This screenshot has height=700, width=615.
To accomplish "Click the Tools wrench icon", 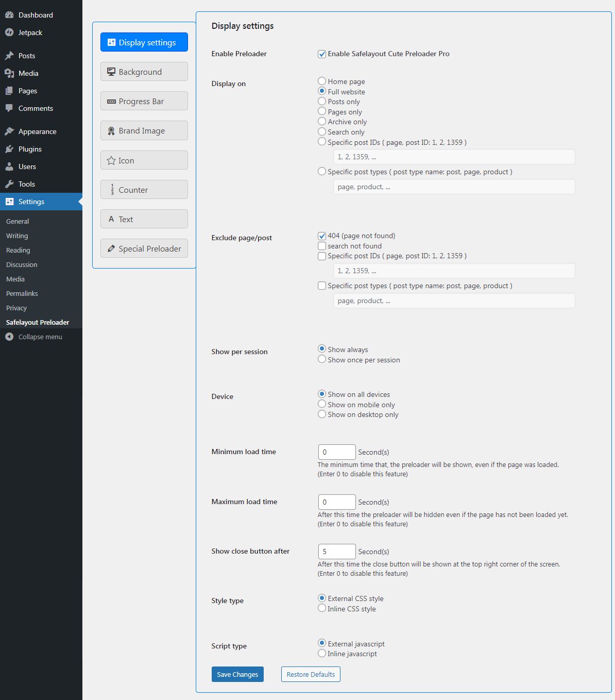I will pyautogui.click(x=9, y=184).
